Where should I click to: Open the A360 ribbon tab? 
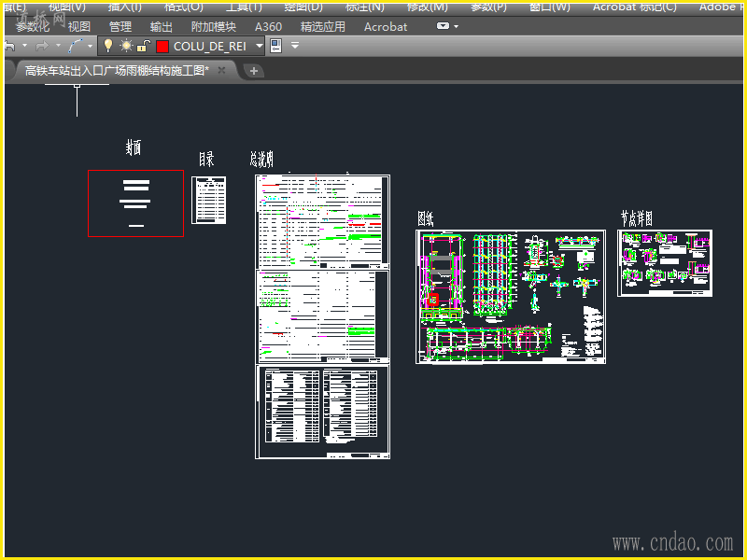click(x=268, y=27)
